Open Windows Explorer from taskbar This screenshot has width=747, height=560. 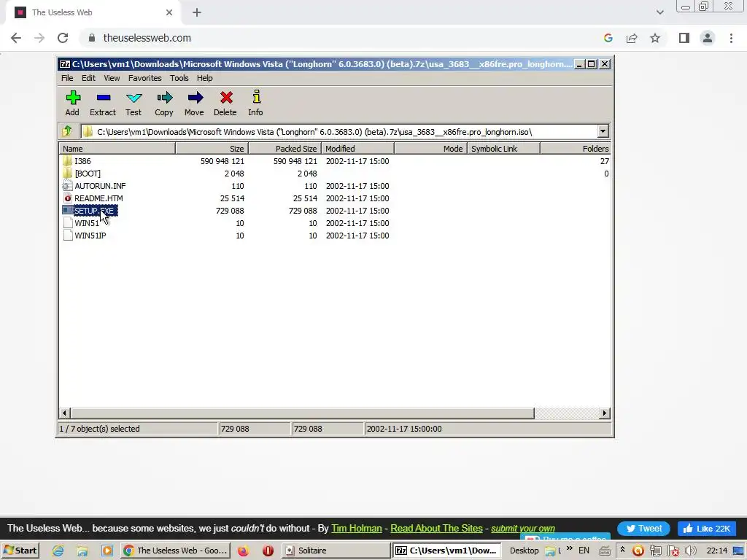click(82, 551)
